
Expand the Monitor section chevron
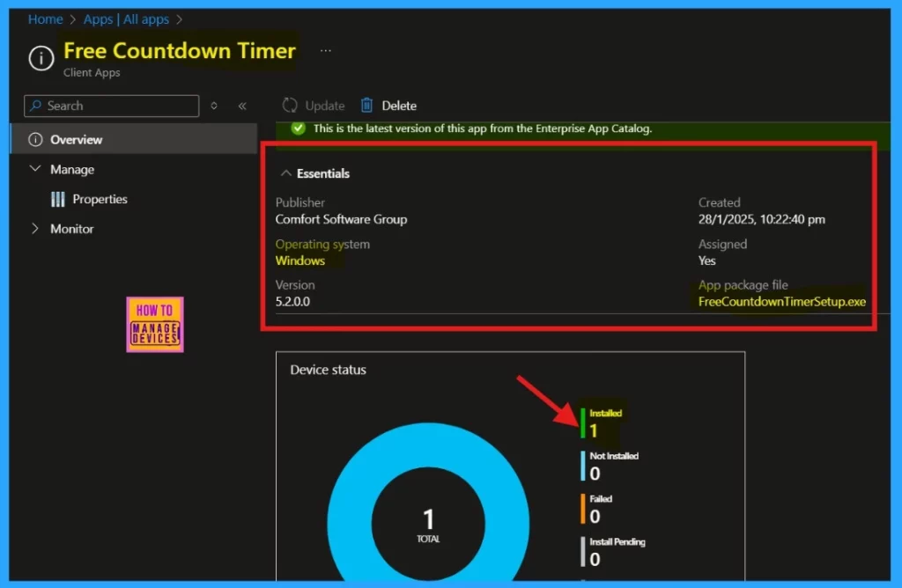(x=35, y=229)
